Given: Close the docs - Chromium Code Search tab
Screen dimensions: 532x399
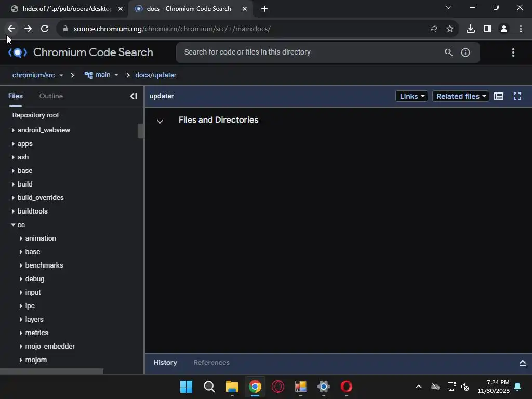Looking at the screenshot, I should (x=245, y=9).
